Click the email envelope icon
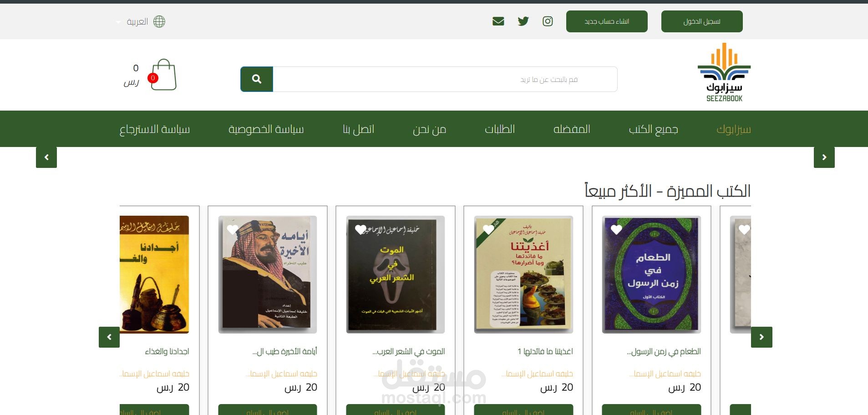 pyautogui.click(x=498, y=21)
